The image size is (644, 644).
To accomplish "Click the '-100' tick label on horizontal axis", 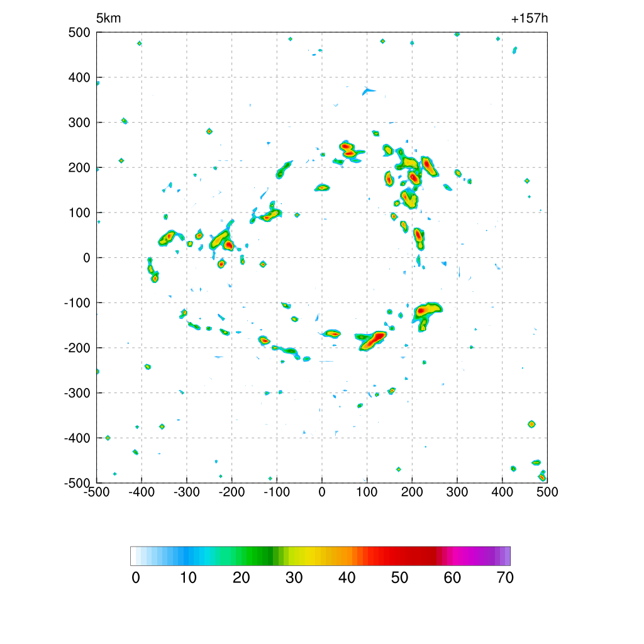I will pos(277,492).
